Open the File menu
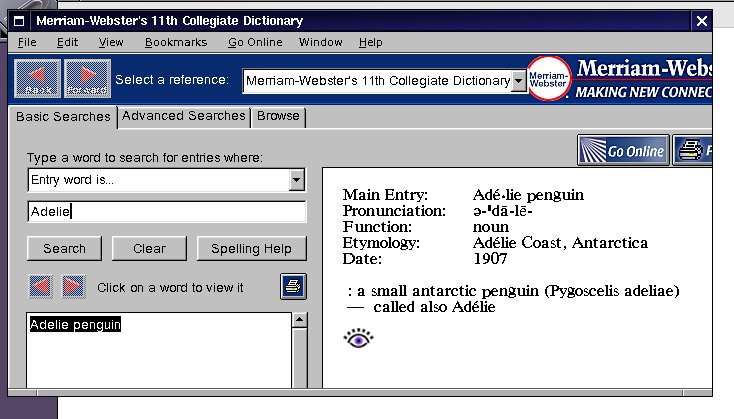Viewport: 734px width, 419px height. [27, 42]
